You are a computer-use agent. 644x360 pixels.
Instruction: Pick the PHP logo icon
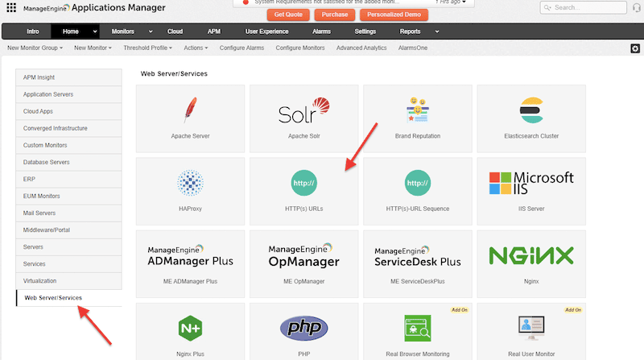click(x=304, y=328)
